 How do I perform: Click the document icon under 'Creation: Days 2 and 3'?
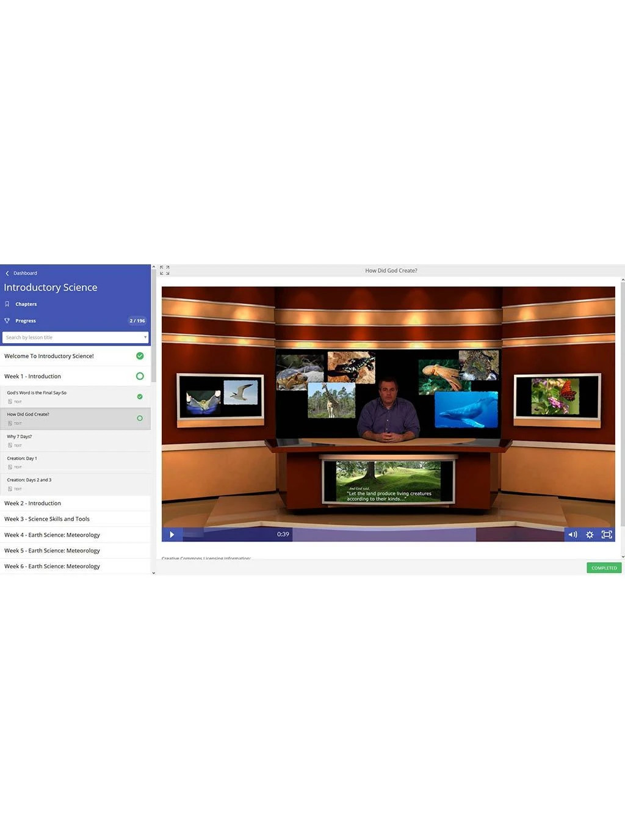10,489
